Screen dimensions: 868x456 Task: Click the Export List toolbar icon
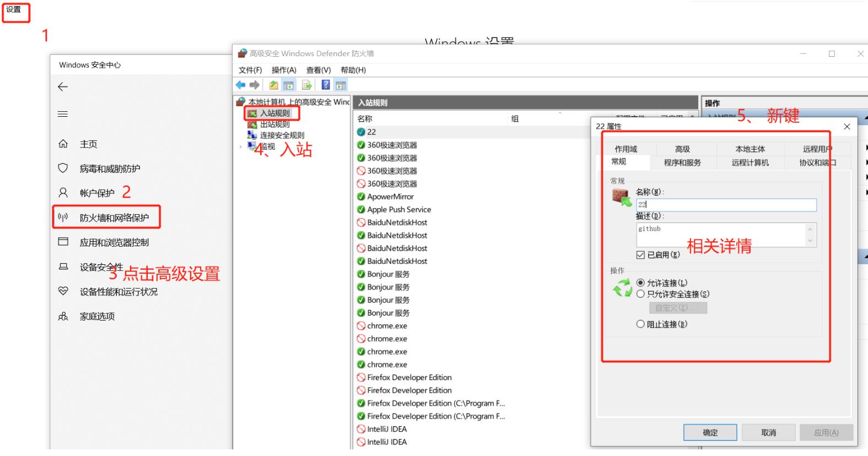306,85
